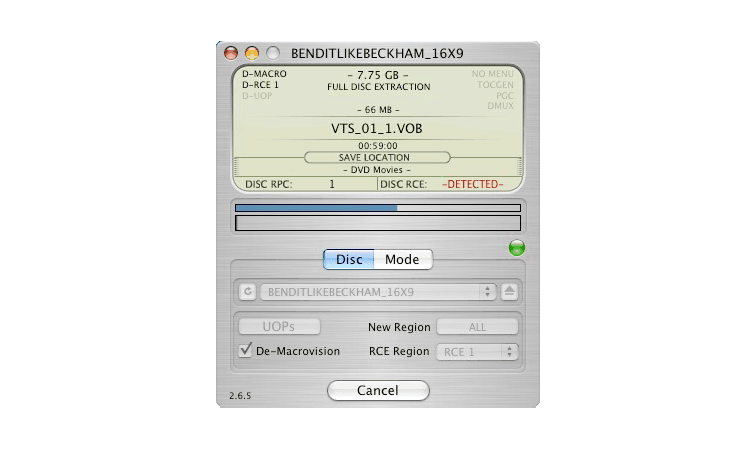The height and width of the screenshot is (450, 755).
Task: Eject the disc with the eject button
Action: click(x=509, y=292)
